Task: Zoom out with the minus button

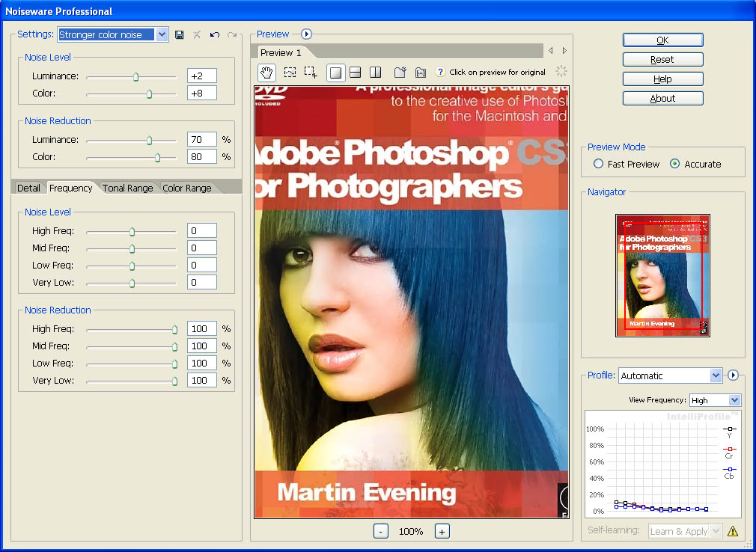Action: coord(381,531)
